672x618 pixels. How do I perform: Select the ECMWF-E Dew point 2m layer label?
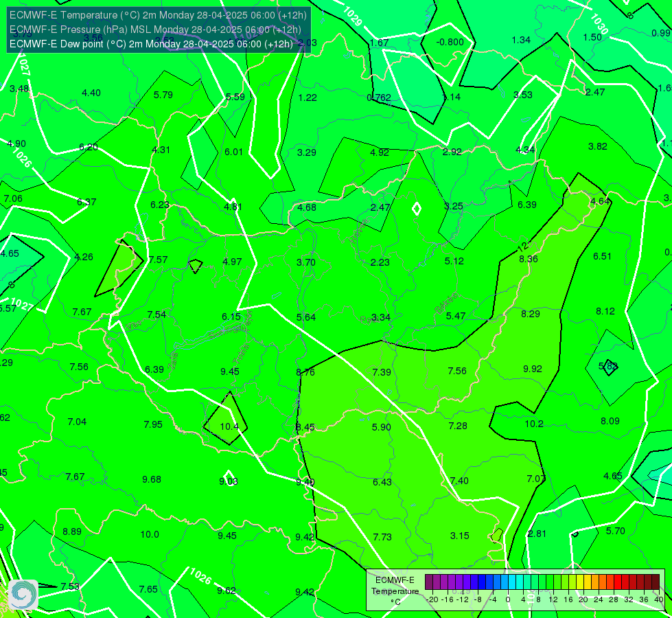[x=151, y=44]
